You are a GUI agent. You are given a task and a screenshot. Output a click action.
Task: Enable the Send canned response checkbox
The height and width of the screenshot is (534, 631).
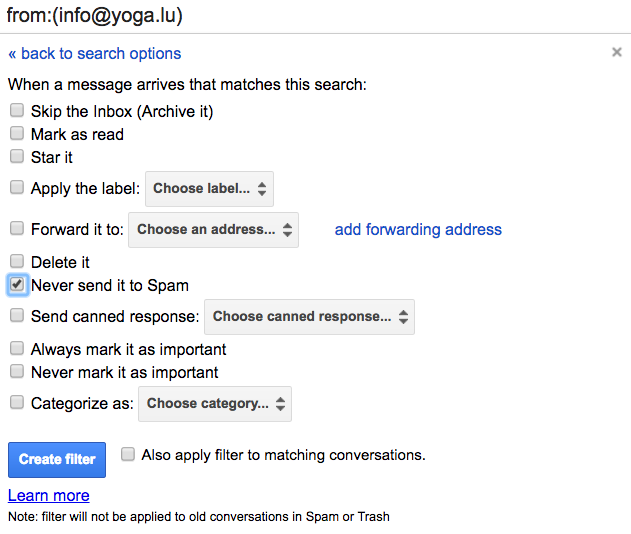[17, 315]
